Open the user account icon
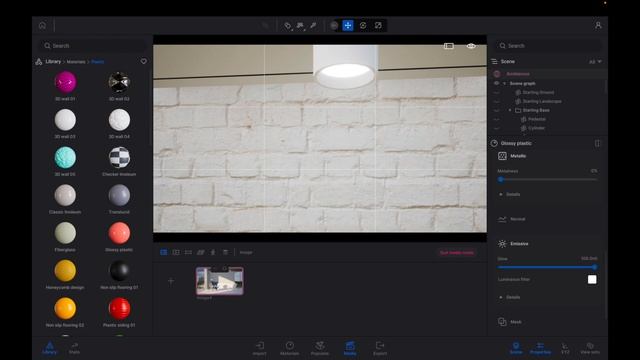The image size is (640, 360). click(x=598, y=25)
